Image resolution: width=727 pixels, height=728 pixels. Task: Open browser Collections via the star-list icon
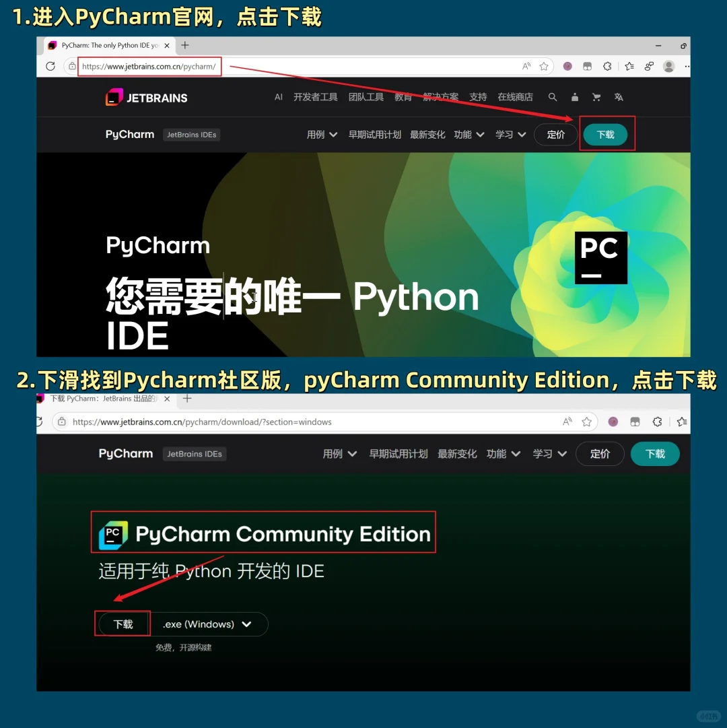click(x=629, y=66)
